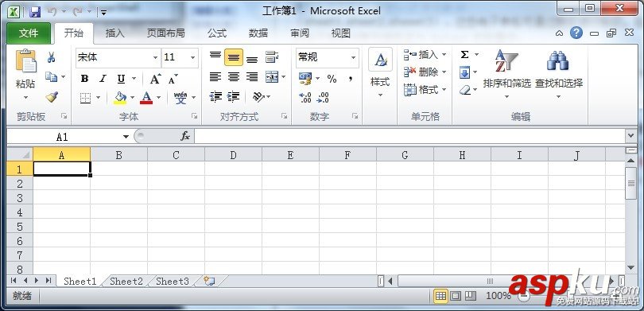
Task: Click the Fill down arrow icon
Action: (x=464, y=73)
